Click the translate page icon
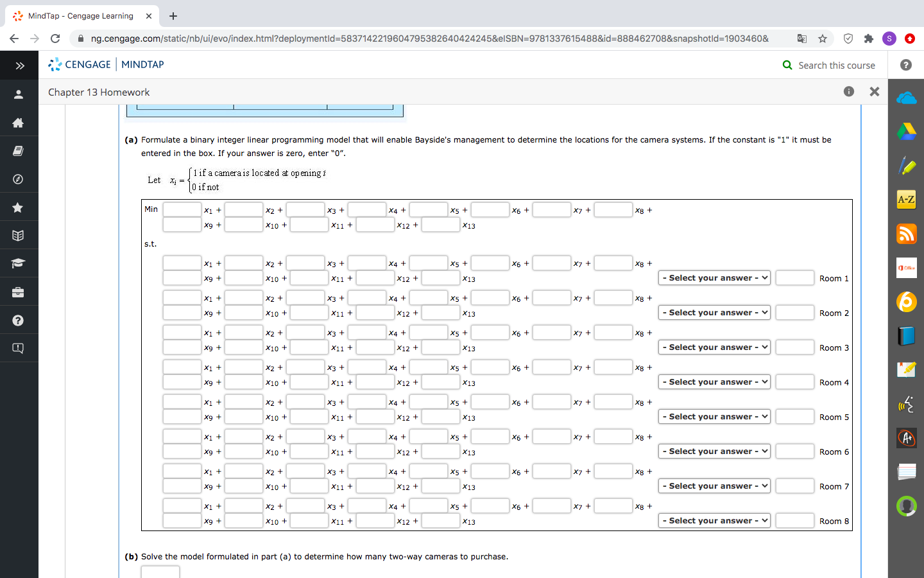The width and height of the screenshot is (924, 578). tap(802, 39)
